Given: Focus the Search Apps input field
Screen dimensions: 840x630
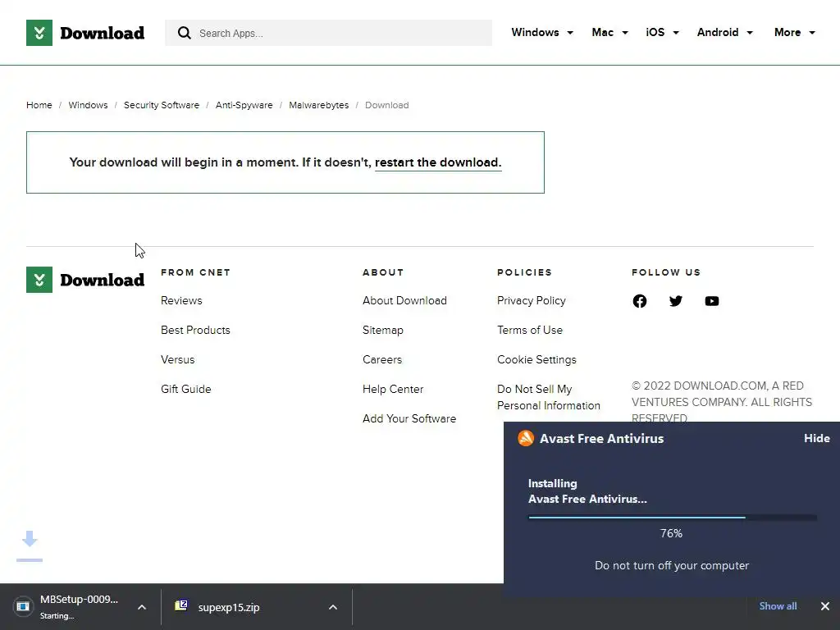Looking at the screenshot, I should (328, 33).
